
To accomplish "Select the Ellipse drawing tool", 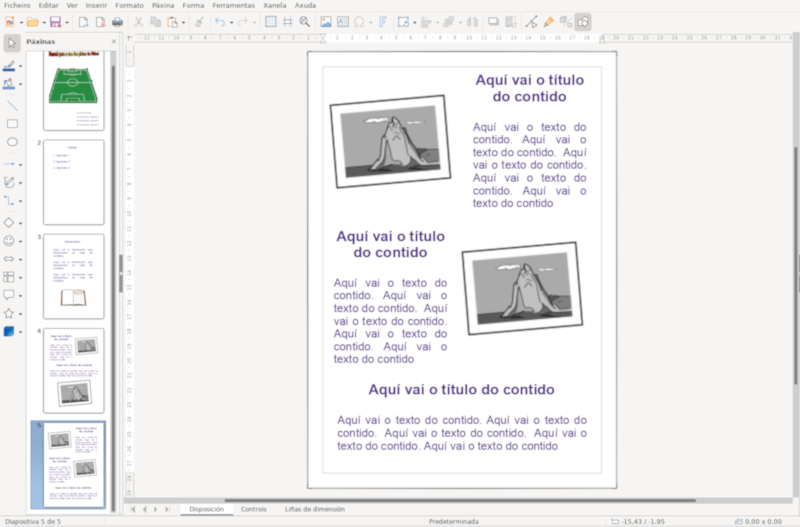I will click(12, 143).
